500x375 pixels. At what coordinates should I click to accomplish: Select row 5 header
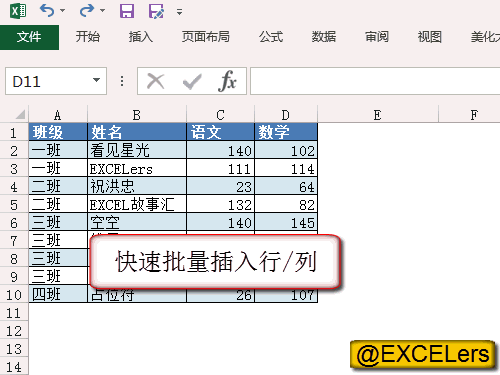14,205
